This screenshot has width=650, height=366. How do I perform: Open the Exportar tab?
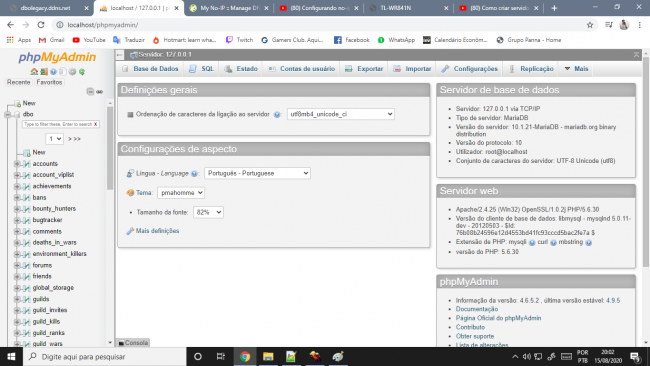(x=364, y=69)
